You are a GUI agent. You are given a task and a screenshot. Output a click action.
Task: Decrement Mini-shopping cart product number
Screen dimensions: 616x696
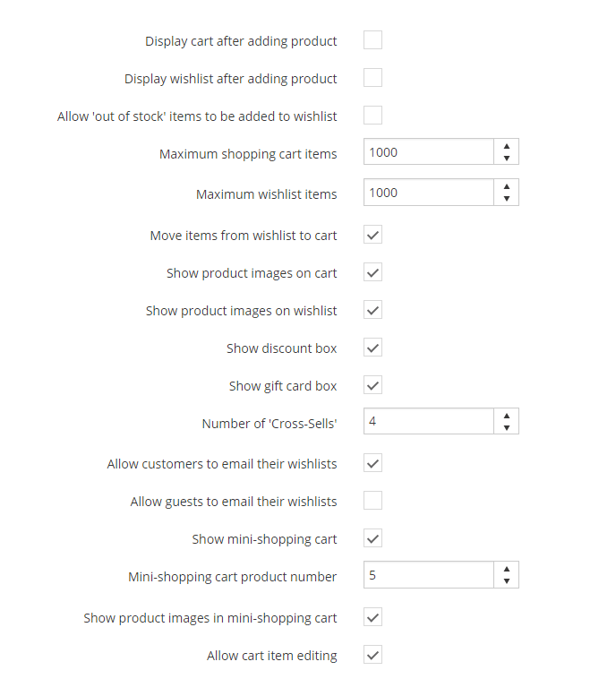pos(507,580)
